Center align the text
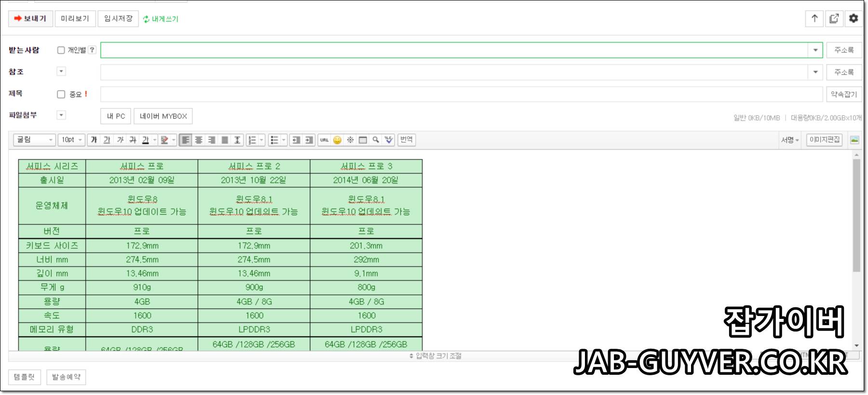 pyautogui.click(x=198, y=140)
